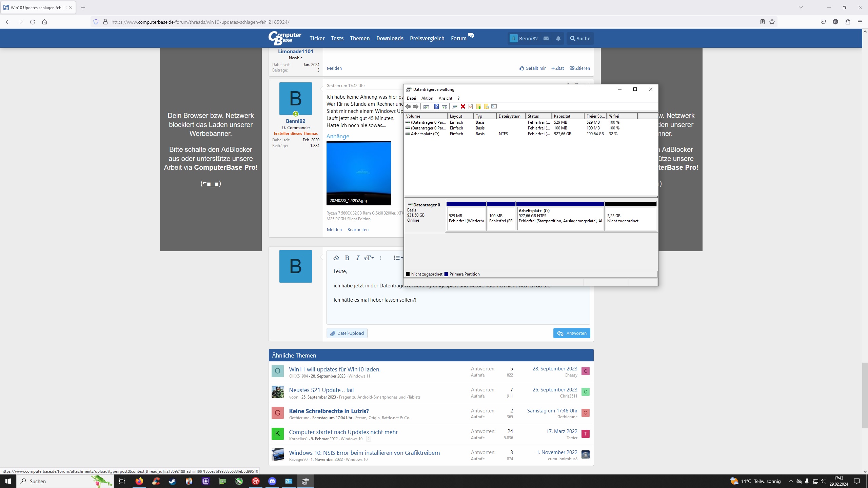This screenshot has height=488, width=868.
Task: Click the Antworten reply button
Action: (x=572, y=333)
